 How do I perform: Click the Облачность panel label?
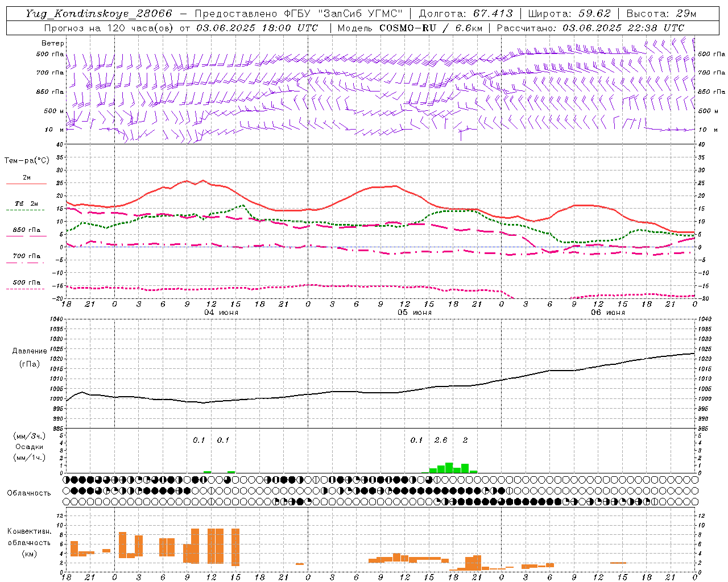pos(29,493)
